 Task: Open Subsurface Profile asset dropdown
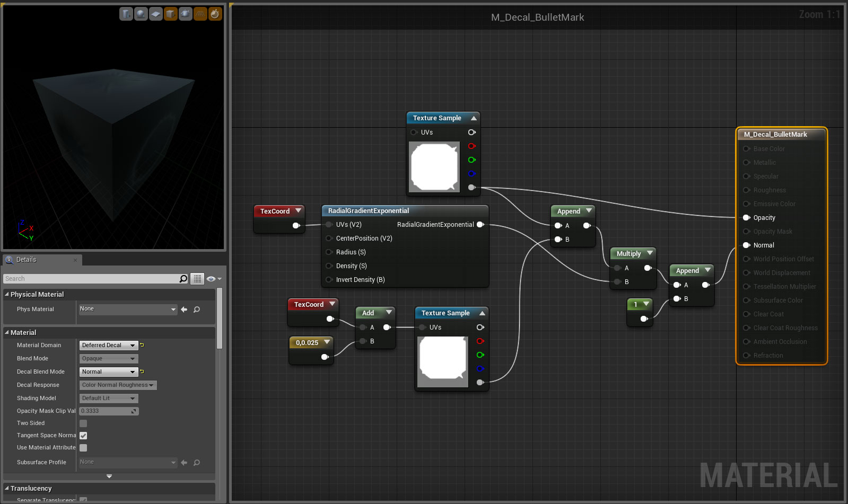pyautogui.click(x=128, y=462)
